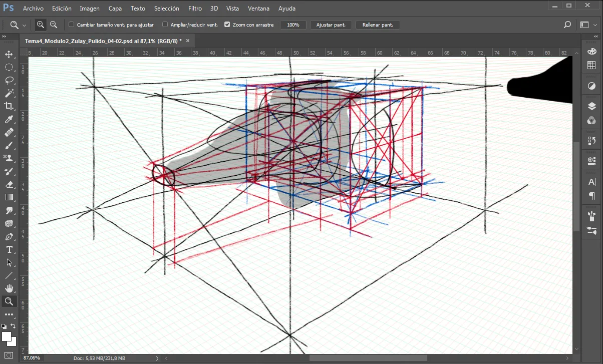Select the Horizontal Type tool
Screen dimensions: 603x364
(9, 249)
